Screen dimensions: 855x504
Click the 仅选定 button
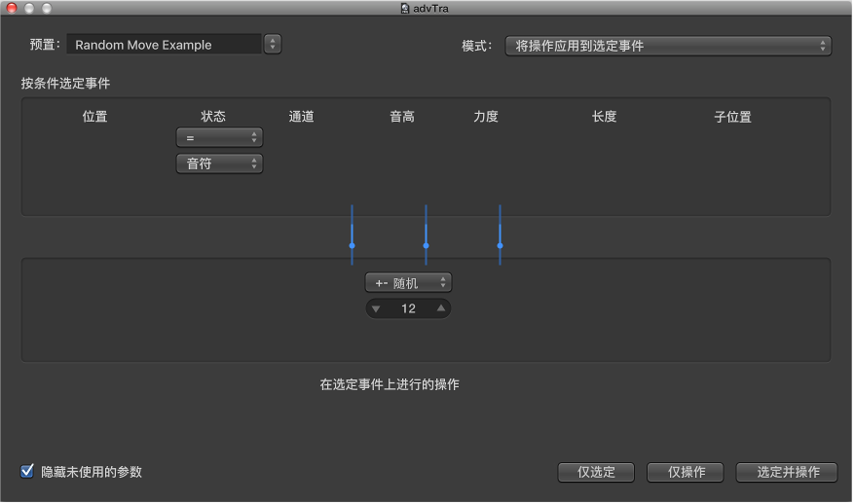pos(595,472)
